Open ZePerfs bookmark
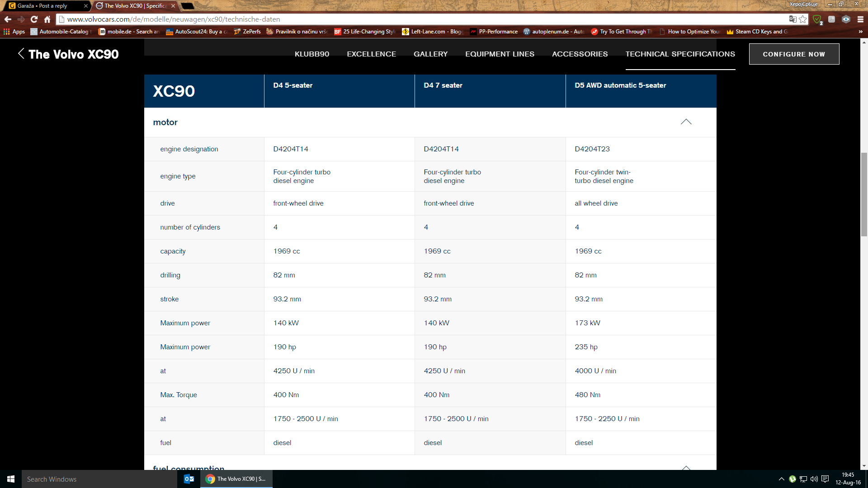Image resolution: width=868 pixels, height=488 pixels. click(247, 32)
